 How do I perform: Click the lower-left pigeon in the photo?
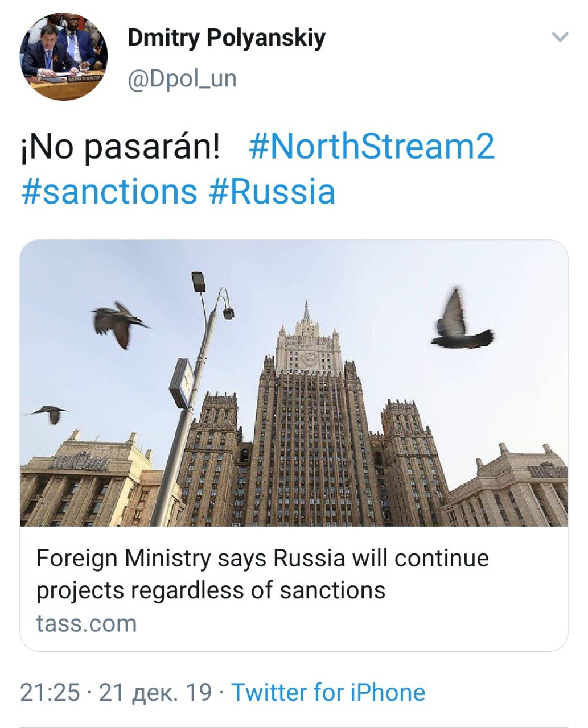[50, 413]
